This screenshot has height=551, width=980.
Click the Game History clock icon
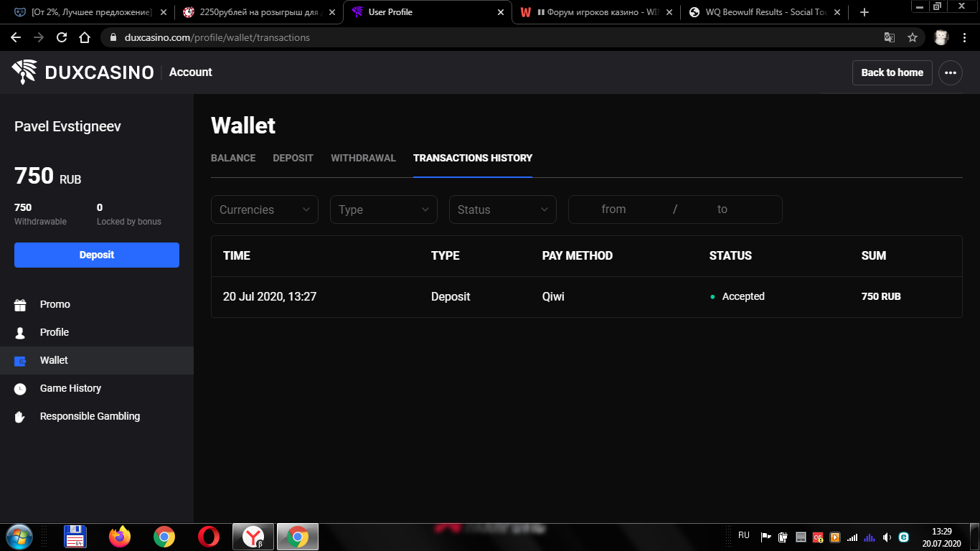[20, 389]
